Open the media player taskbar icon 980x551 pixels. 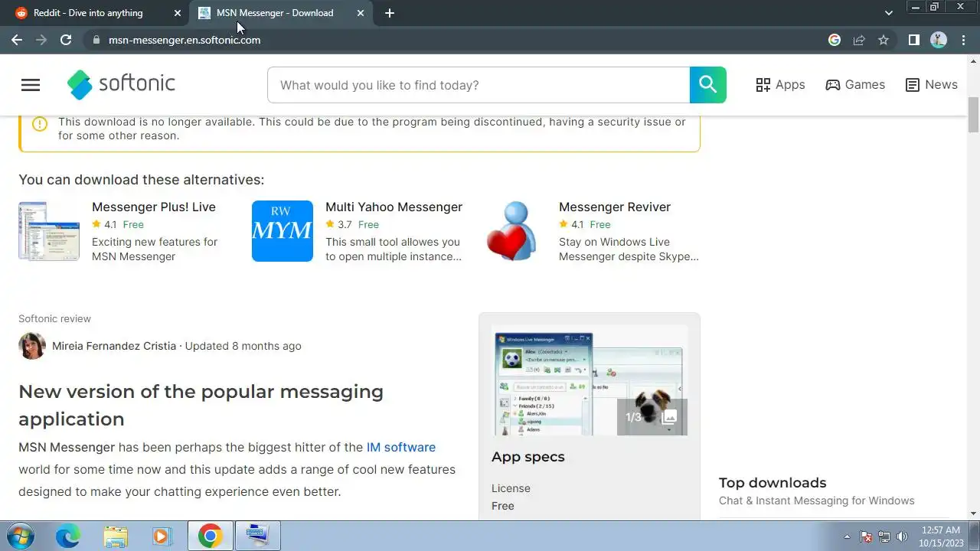(x=162, y=536)
